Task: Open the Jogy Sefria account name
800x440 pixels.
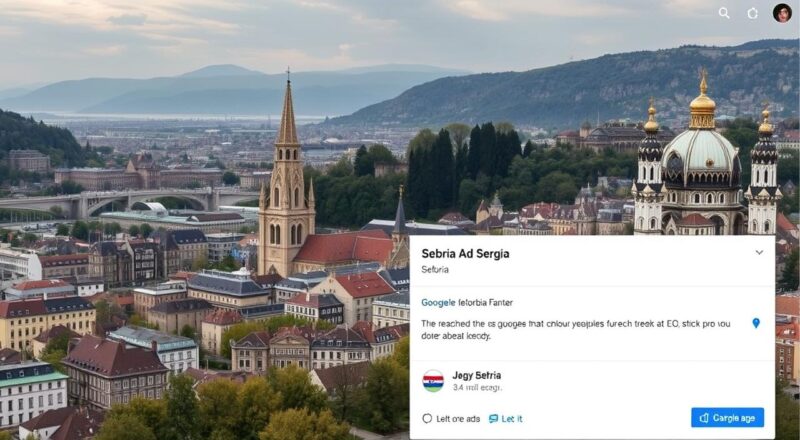Action: (x=477, y=375)
